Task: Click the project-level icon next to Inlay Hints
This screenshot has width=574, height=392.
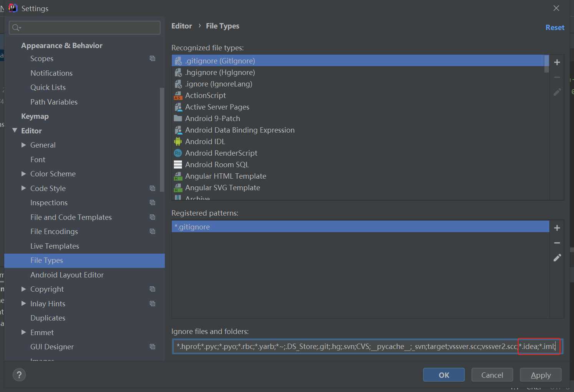Action: click(x=153, y=304)
